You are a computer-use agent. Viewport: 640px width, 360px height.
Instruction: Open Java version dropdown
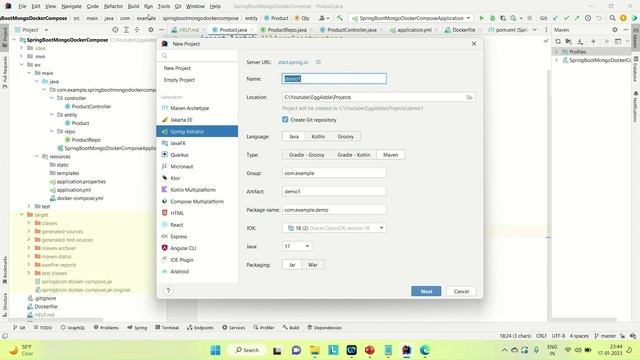(297, 246)
